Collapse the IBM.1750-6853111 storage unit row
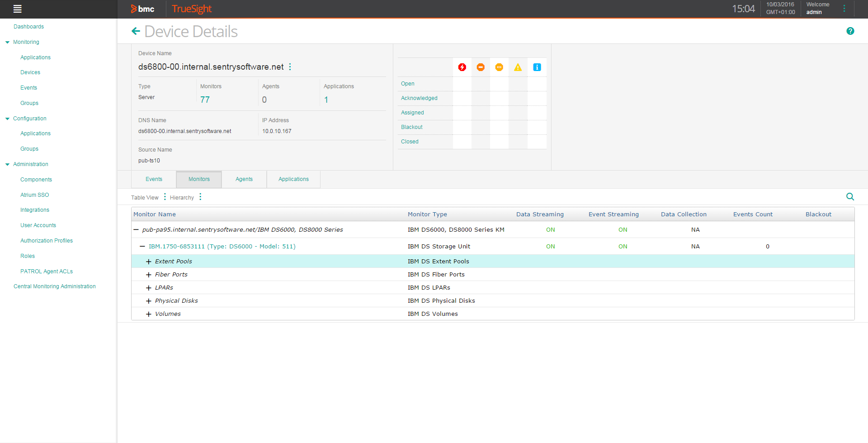The height and width of the screenshot is (443, 868). click(142, 247)
